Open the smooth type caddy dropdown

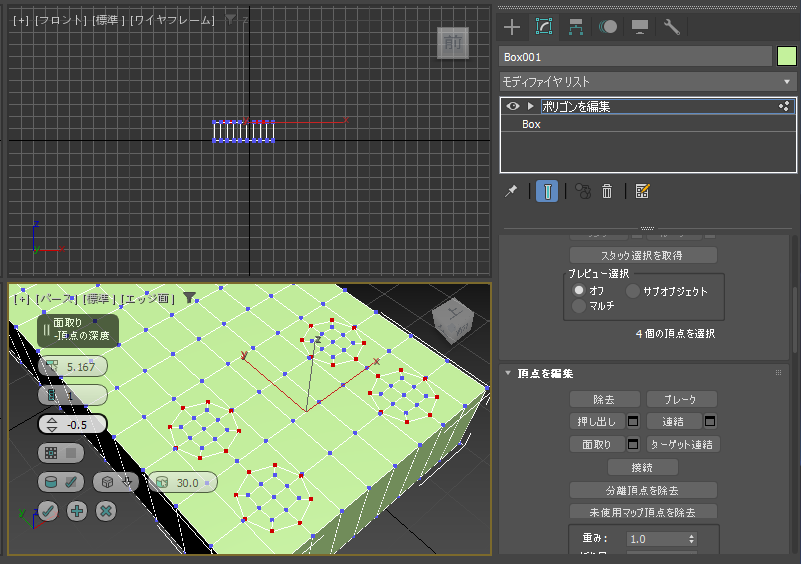116,482
